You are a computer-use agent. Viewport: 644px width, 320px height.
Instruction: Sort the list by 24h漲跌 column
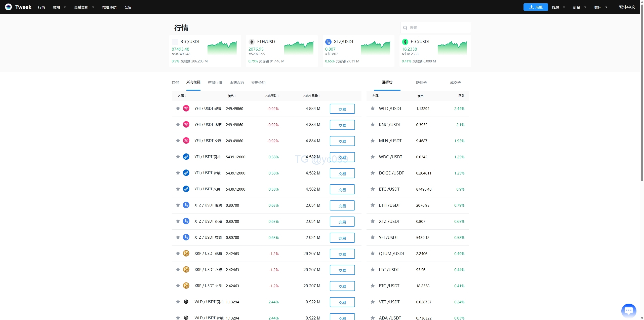tap(272, 96)
